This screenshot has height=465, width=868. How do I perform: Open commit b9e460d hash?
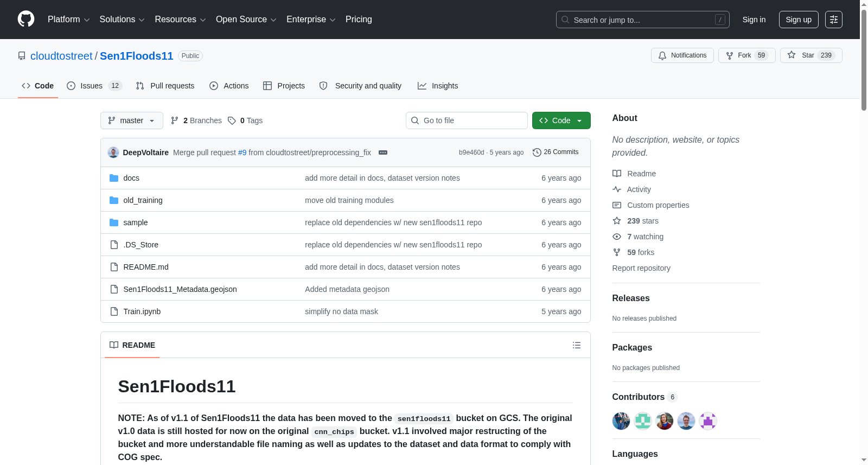[471, 152]
